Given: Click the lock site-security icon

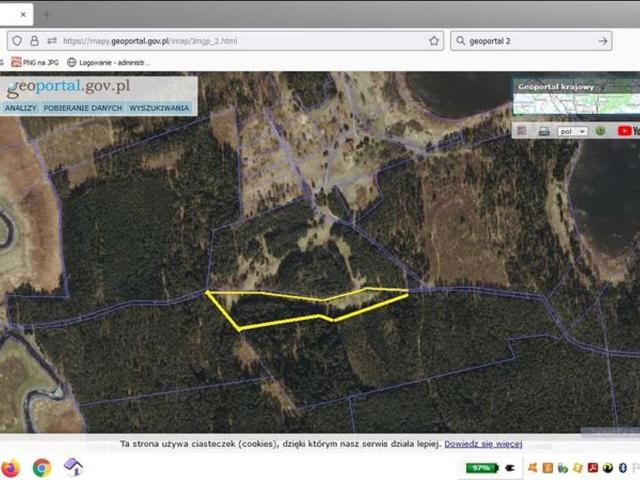Looking at the screenshot, I should (34, 41).
